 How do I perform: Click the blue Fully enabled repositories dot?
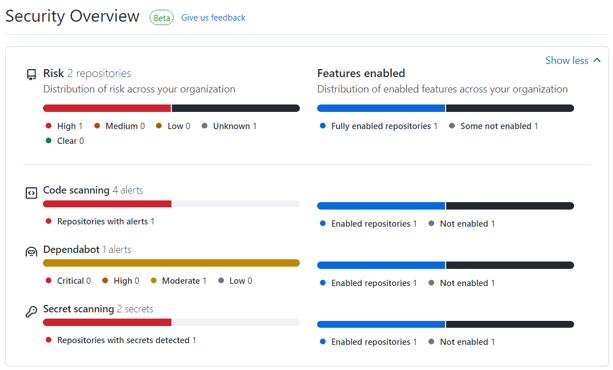[323, 126]
